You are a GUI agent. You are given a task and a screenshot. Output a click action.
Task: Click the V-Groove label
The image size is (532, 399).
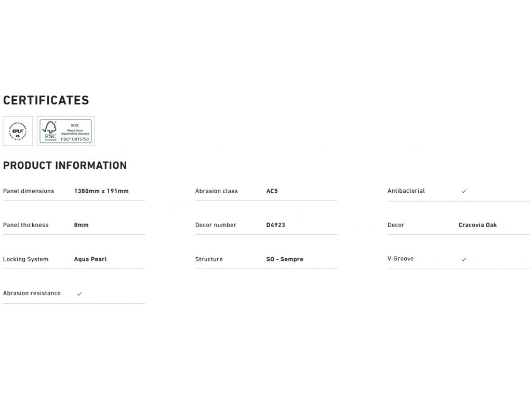(401, 259)
